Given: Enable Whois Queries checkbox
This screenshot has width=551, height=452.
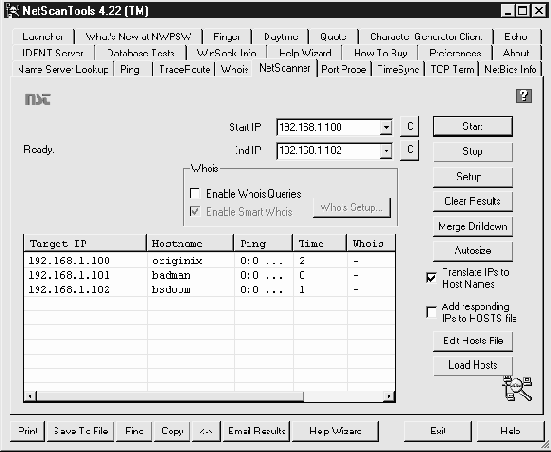Looking at the screenshot, I should 195,193.
